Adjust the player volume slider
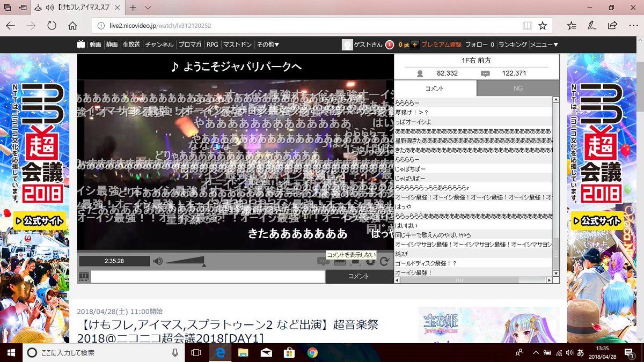 (x=186, y=262)
